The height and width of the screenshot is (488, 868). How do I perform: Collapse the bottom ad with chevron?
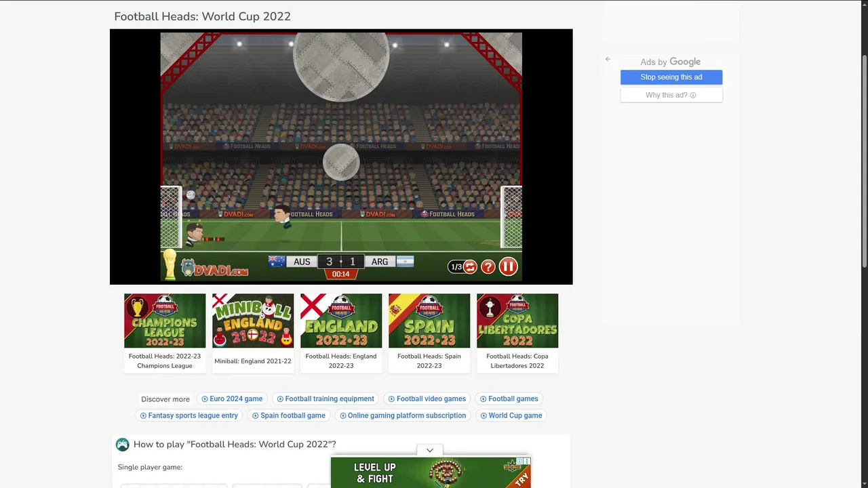click(x=430, y=450)
